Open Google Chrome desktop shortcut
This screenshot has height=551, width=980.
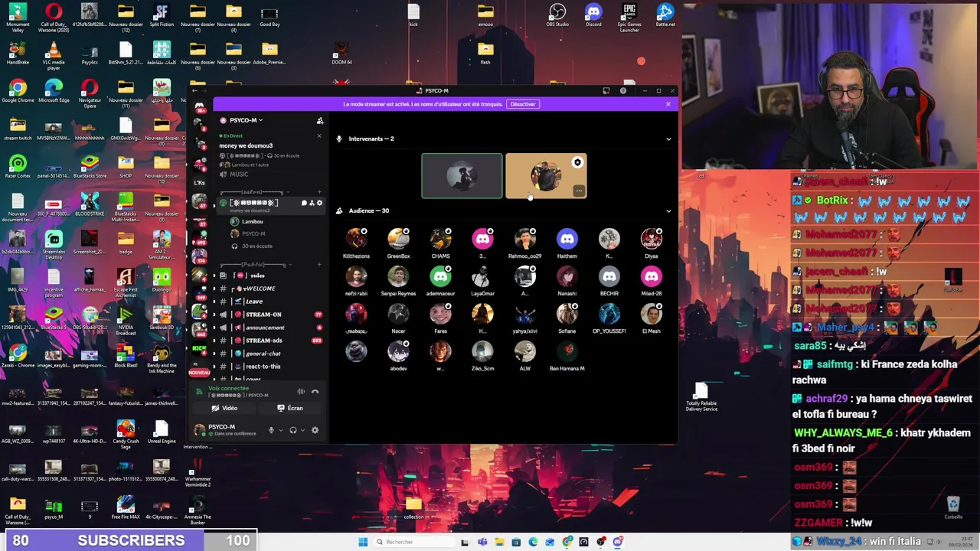(x=18, y=91)
